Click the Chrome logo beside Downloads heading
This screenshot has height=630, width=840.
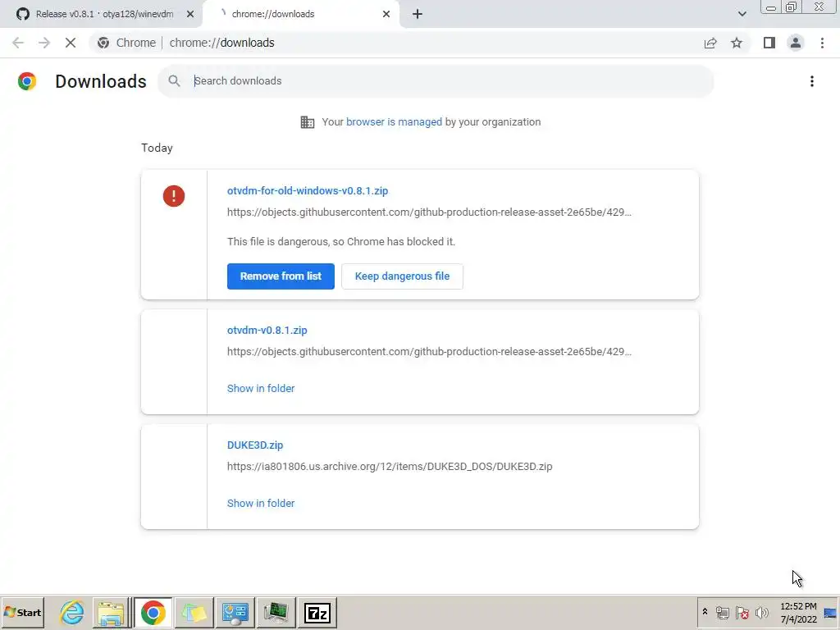(x=27, y=81)
